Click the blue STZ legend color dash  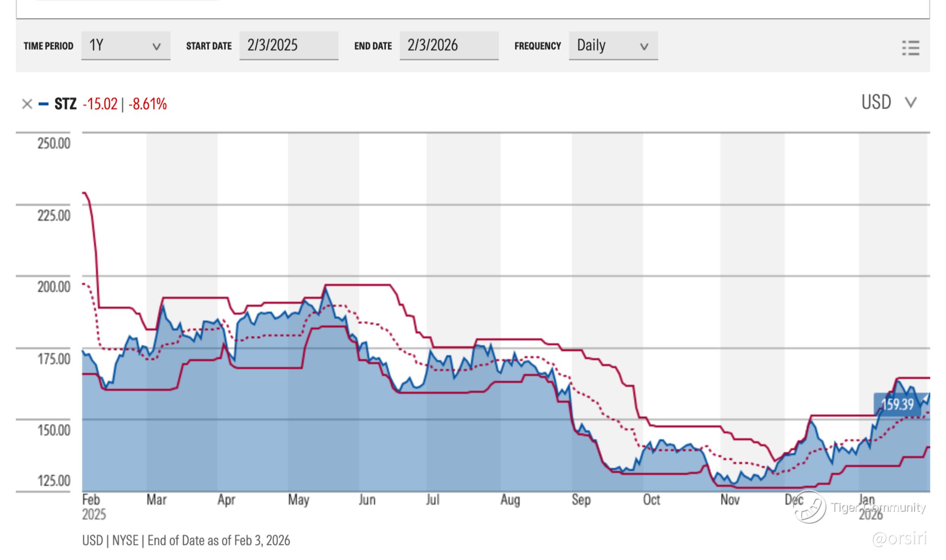click(x=44, y=104)
